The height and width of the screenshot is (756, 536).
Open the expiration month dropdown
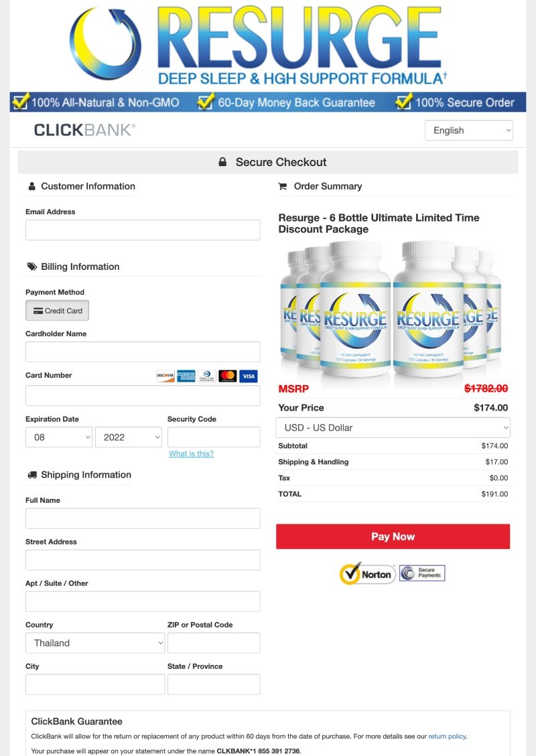[58, 437]
